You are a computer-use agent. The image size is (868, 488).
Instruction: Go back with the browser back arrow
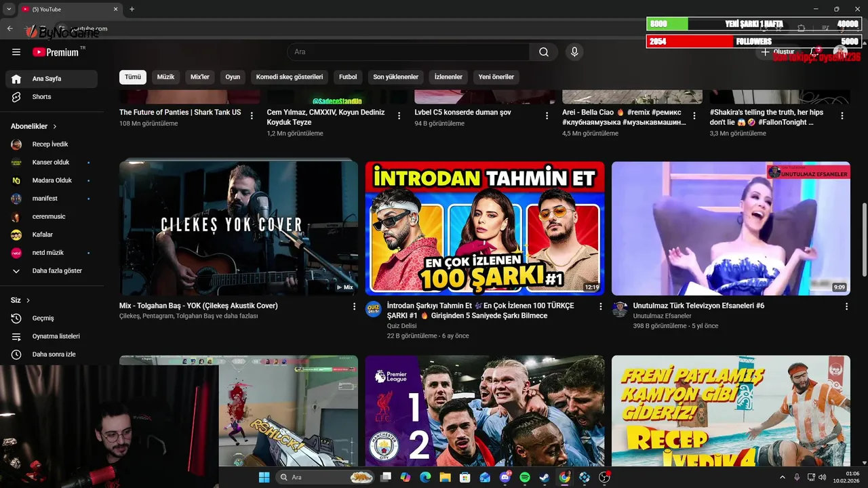pyautogui.click(x=9, y=28)
